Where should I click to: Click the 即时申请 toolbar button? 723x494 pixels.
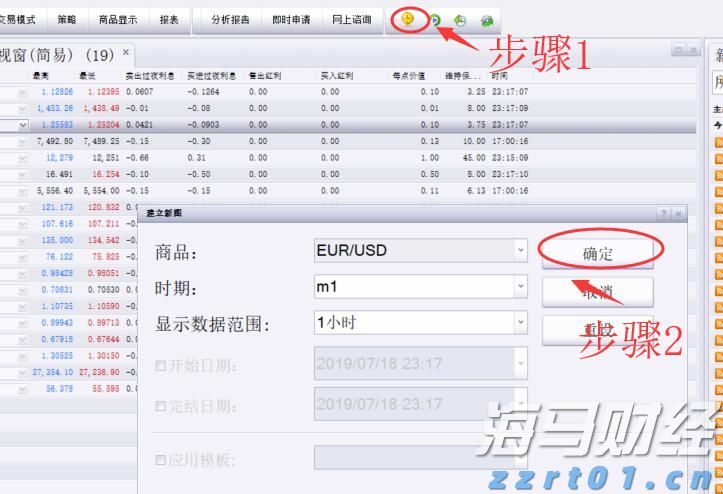click(291, 20)
